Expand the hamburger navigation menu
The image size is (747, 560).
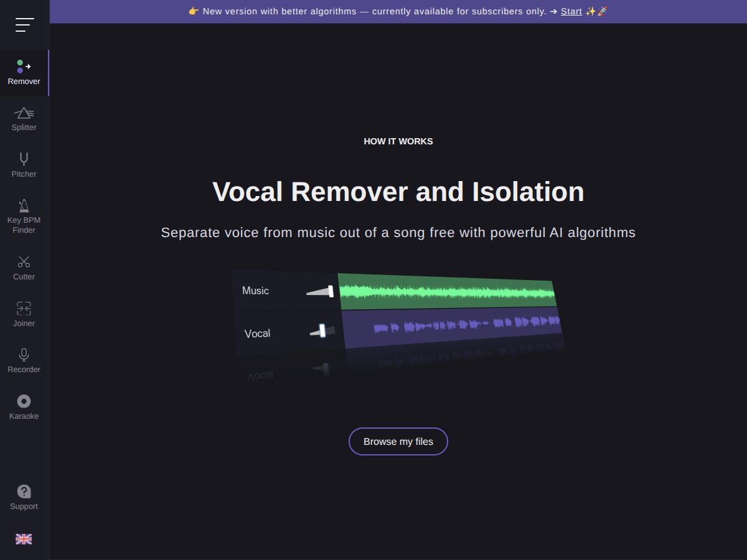pos(25,25)
